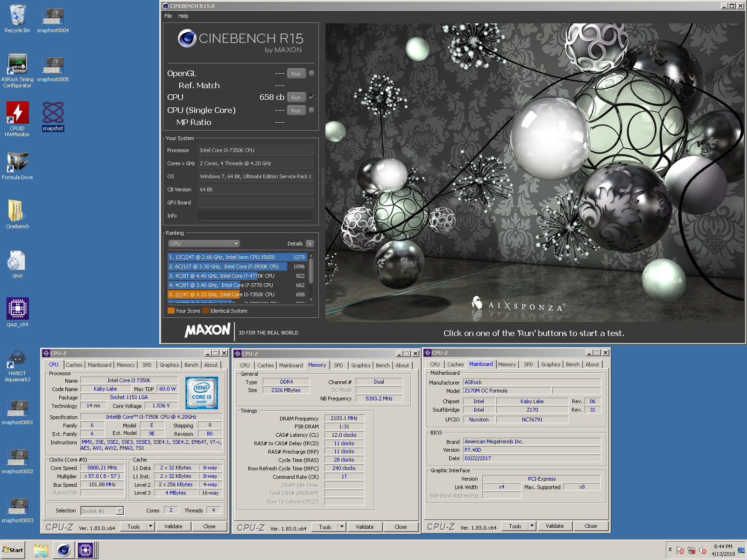This screenshot has width=747, height=560.
Task: Open Windows Explorer from taskbar
Action: click(x=41, y=550)
